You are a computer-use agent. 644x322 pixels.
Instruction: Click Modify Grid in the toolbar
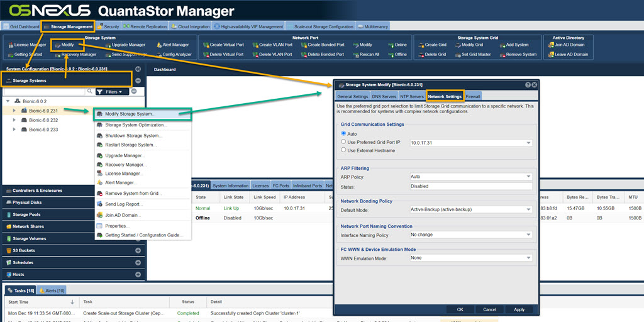469,45
